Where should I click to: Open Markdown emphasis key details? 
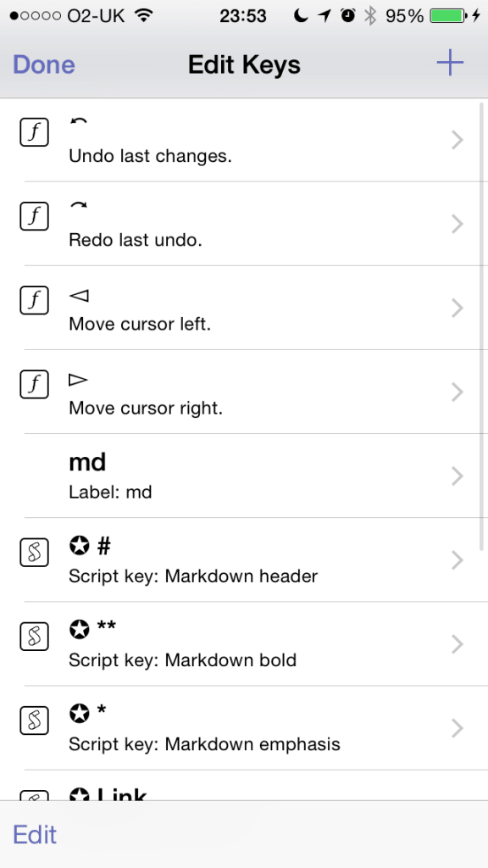coord(457,728)
